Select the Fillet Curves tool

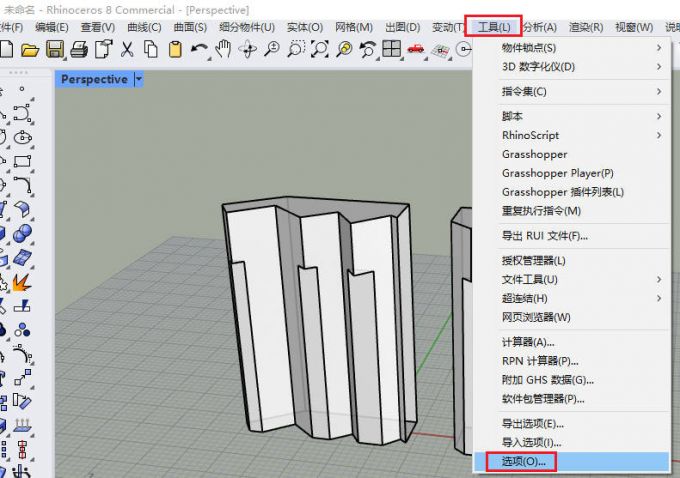pos(23,185)
